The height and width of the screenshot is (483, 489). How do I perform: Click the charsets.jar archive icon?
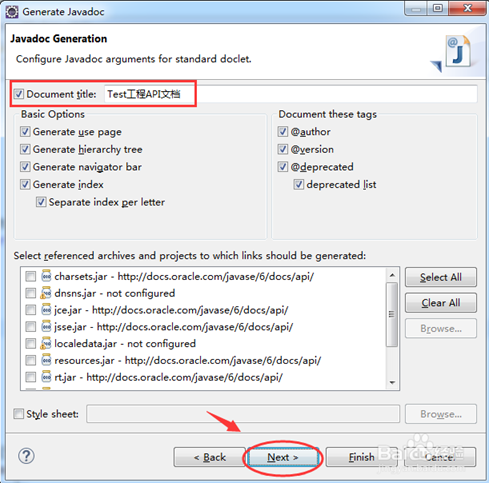tap(46, 276)
